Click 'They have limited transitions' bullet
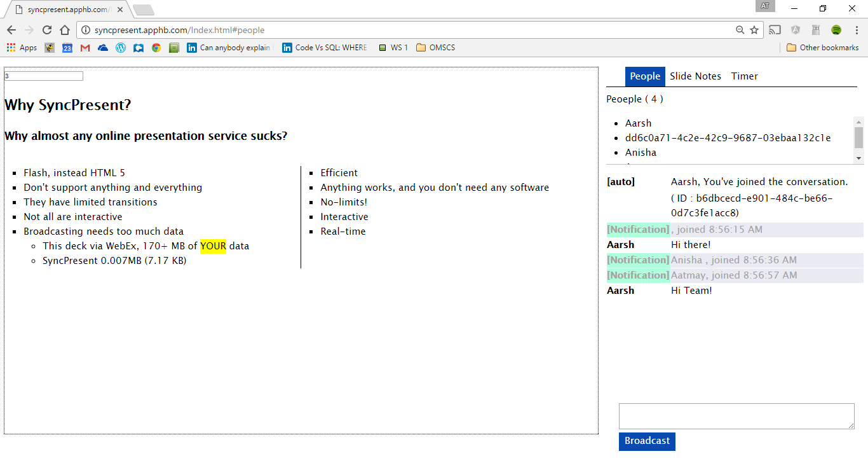The height and width of the screenshot is (463, 868). click(90, 202)
